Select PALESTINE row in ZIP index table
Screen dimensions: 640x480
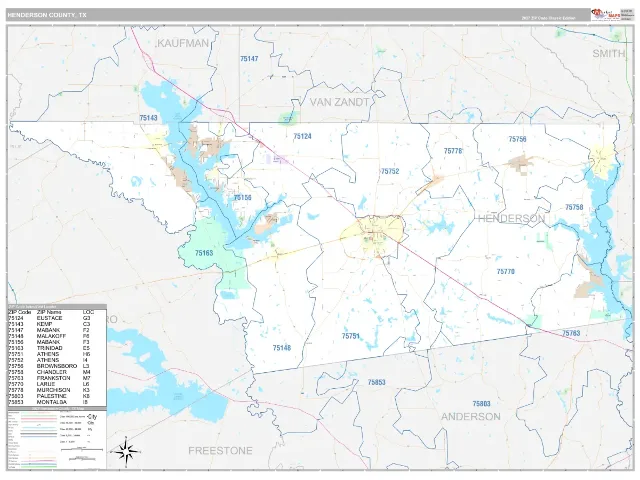tap(57, 396)
